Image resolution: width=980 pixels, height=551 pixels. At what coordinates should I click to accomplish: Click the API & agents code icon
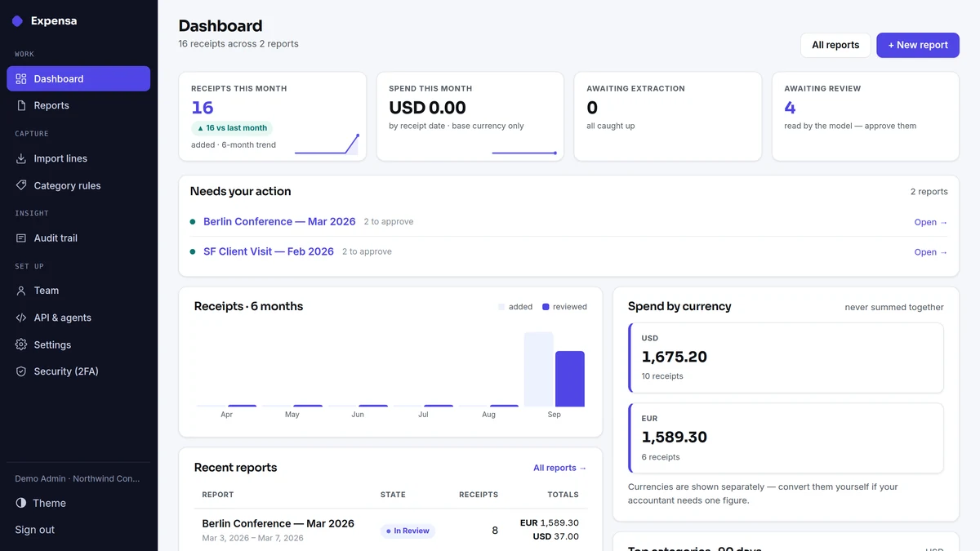pos(21,318)
